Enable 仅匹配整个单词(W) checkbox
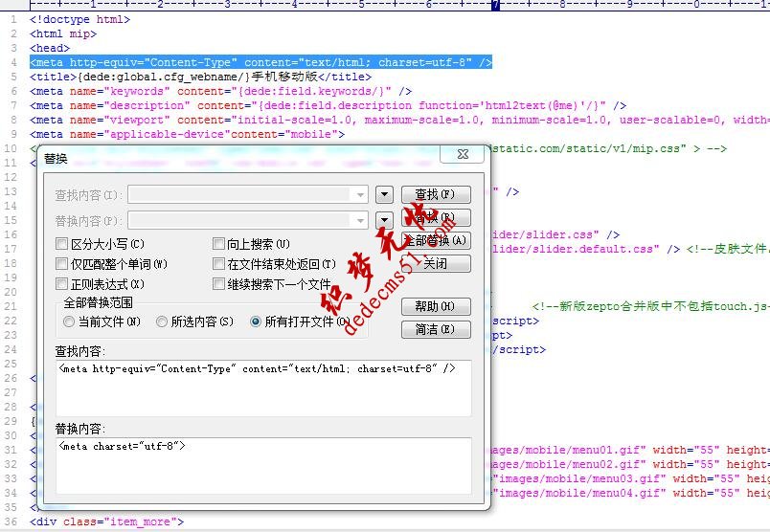Screen dimensions: 770x532 pos(61,263)
